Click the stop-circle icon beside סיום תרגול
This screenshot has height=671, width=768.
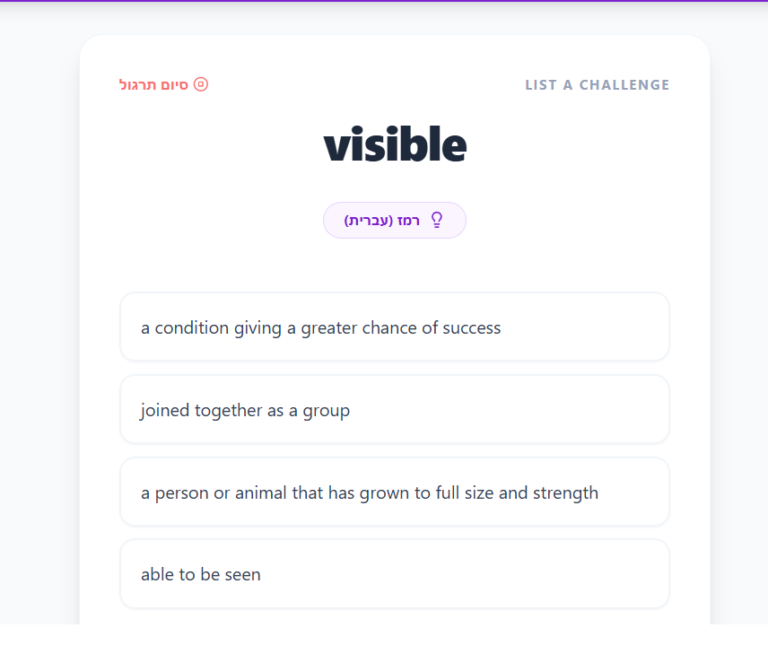[200, 85]
